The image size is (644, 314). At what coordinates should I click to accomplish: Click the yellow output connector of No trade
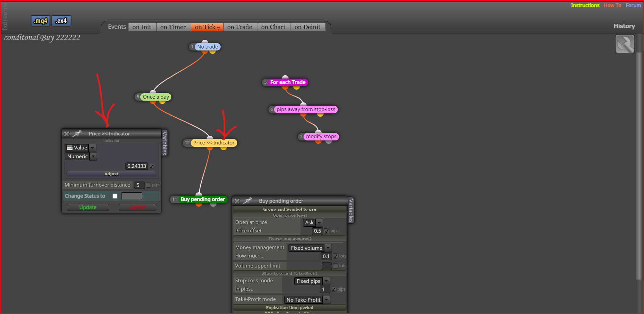click(213, 51)
